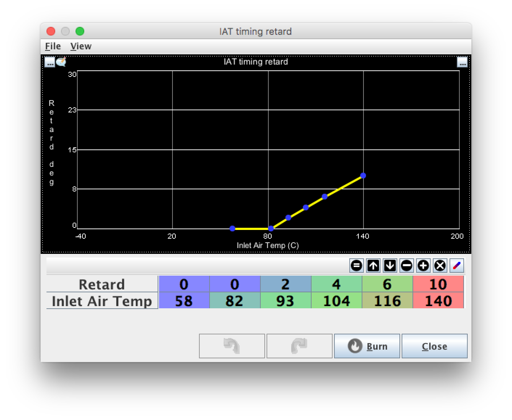
Task: Open the View menu
Action: pos(81,46)
